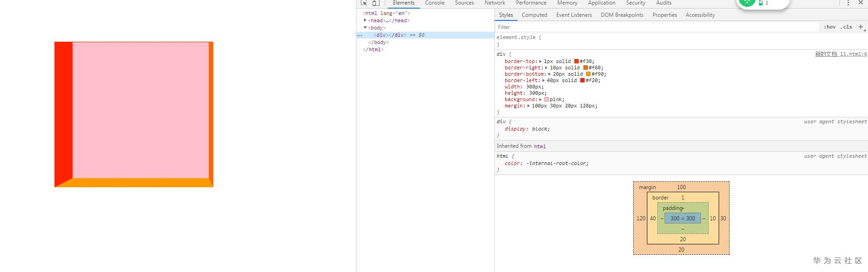Click margin-left value 120 in box model
Viewport: 868px width, 272px height.
tap(641, 218)
